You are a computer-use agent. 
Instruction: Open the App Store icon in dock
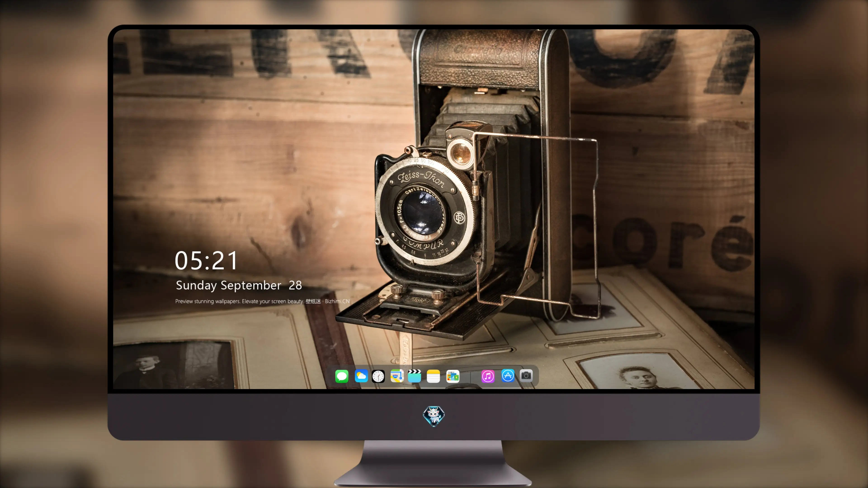click(x=508, y=375)
